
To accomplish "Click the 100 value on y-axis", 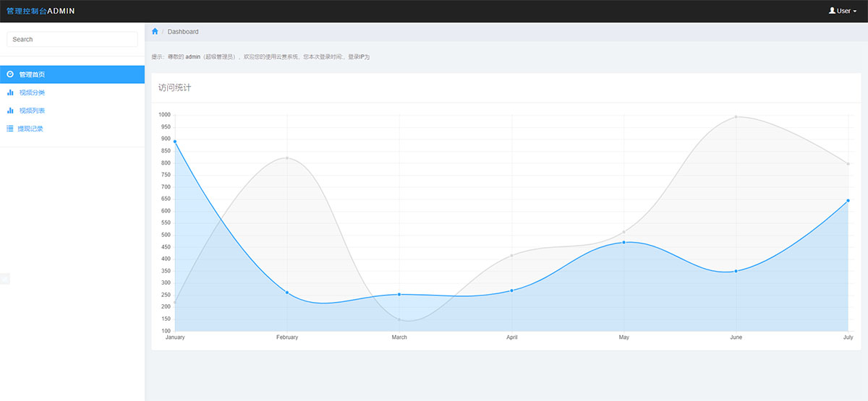I will (166, 331).
